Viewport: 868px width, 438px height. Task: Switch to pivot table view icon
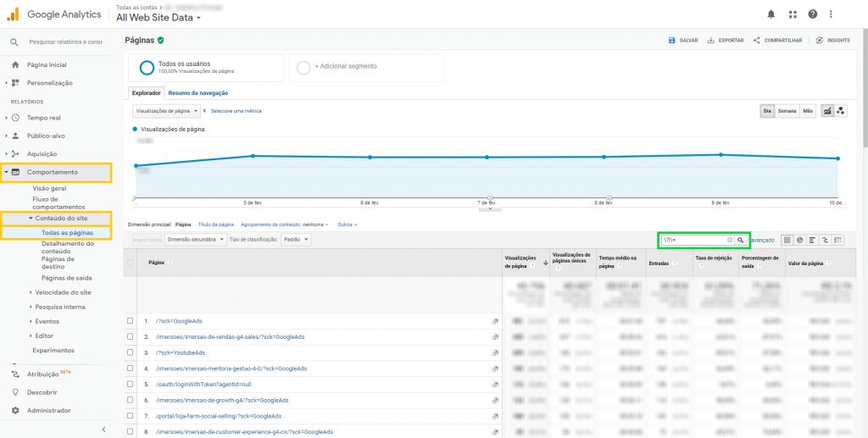(x=838, y=240)
